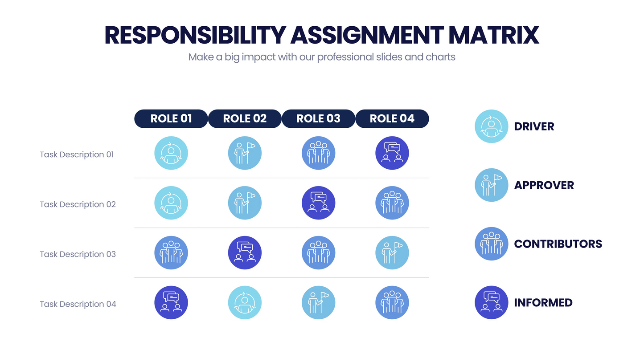644x362 pixels.
Task: Click the Driver icon in the legend
Action: pyautogui.click(x=491, y=126)
